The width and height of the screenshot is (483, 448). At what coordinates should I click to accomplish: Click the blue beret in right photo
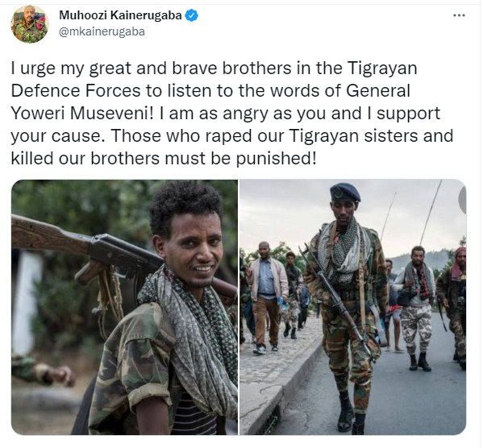(x=345, y=193)
